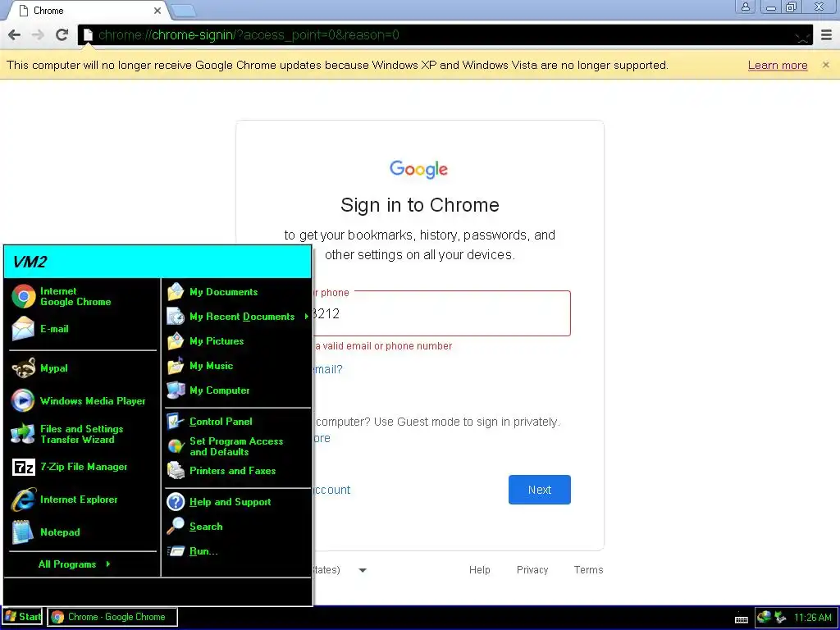Open the Chrome hamburger menu
This screenshot has height=630, width=840.
827,35
